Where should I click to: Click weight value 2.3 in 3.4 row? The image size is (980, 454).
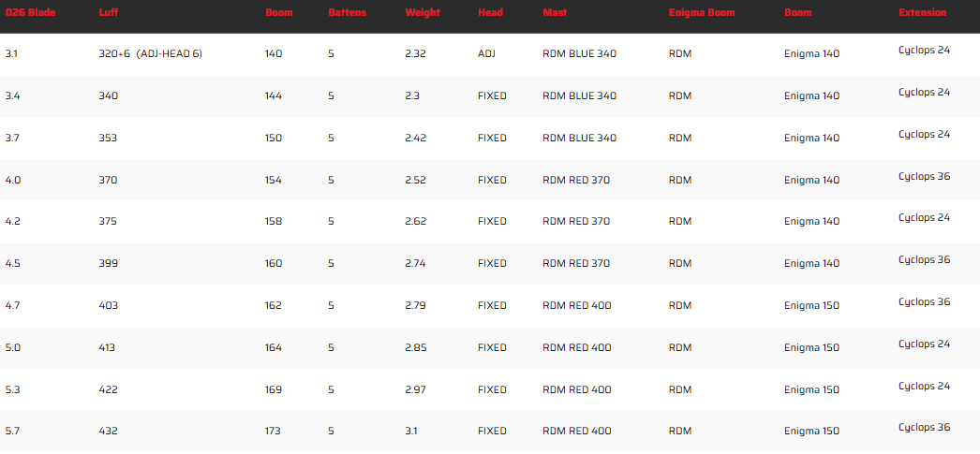[x=412, y=96]
